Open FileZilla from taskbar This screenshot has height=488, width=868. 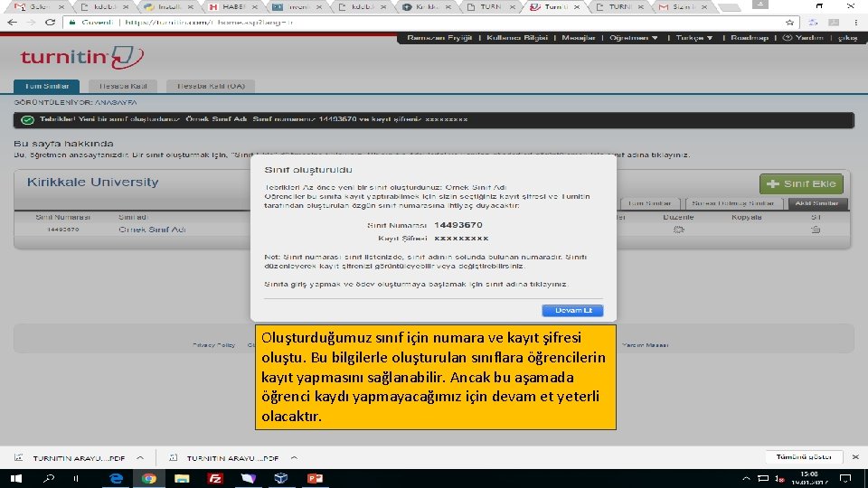pos(215,479)
